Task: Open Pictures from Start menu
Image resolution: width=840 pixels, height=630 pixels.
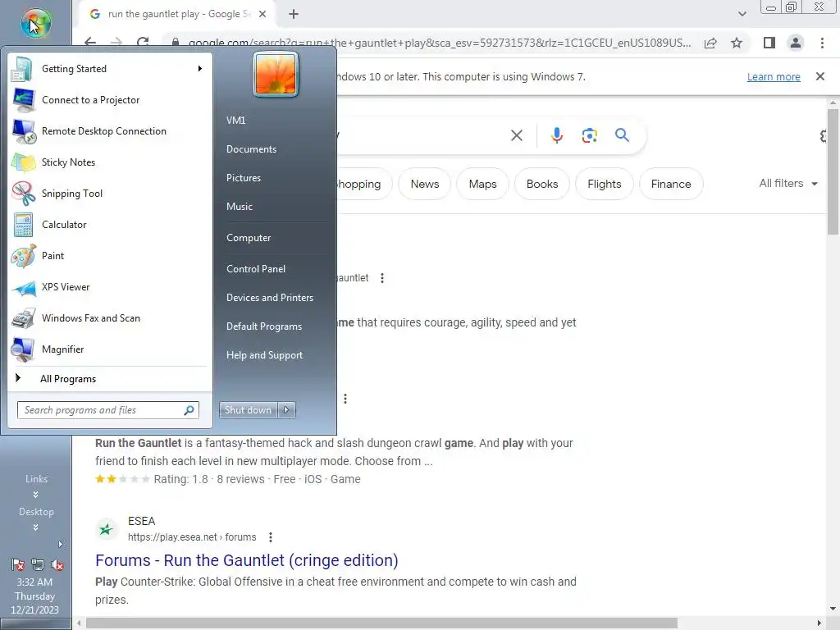Action: pyautogui.click(x=243, y=178)
